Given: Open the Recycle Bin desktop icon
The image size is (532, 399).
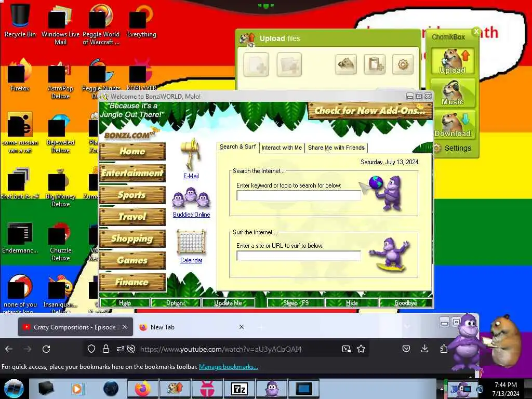Looking at the screenshot, I should click(x=20, y=20).
